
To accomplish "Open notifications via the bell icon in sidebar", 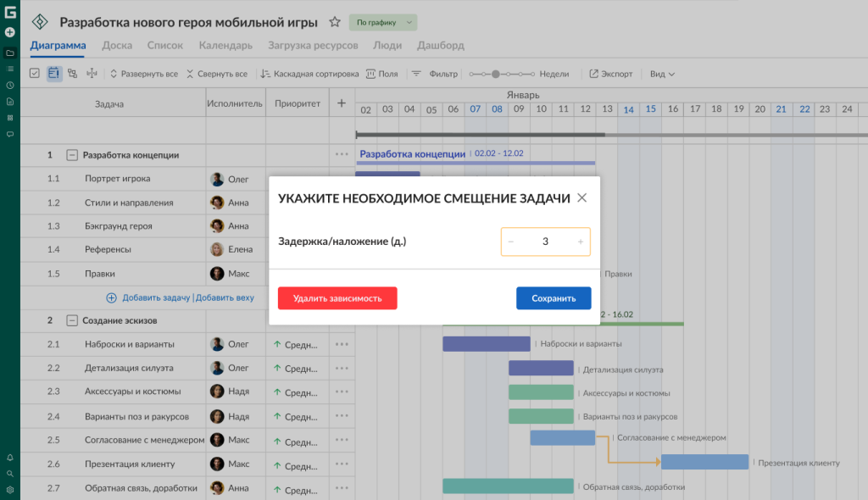I will [10, 458].
